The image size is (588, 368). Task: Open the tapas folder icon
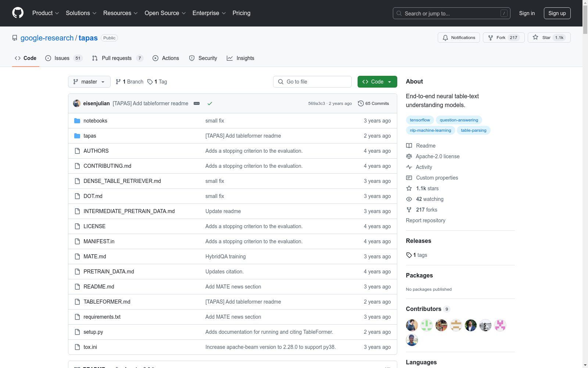(x=77, y=136)
